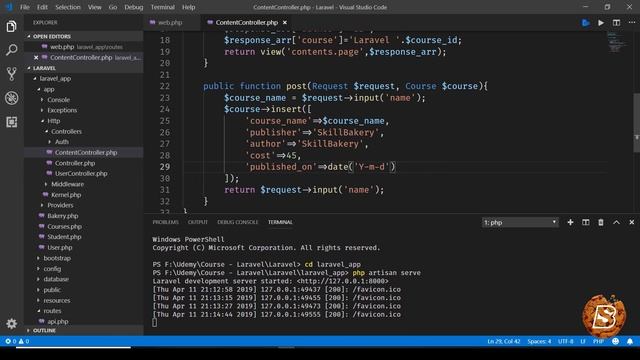640x360 pixels.
Task: Open the Help menu
Action: click(x=189, y=7)
